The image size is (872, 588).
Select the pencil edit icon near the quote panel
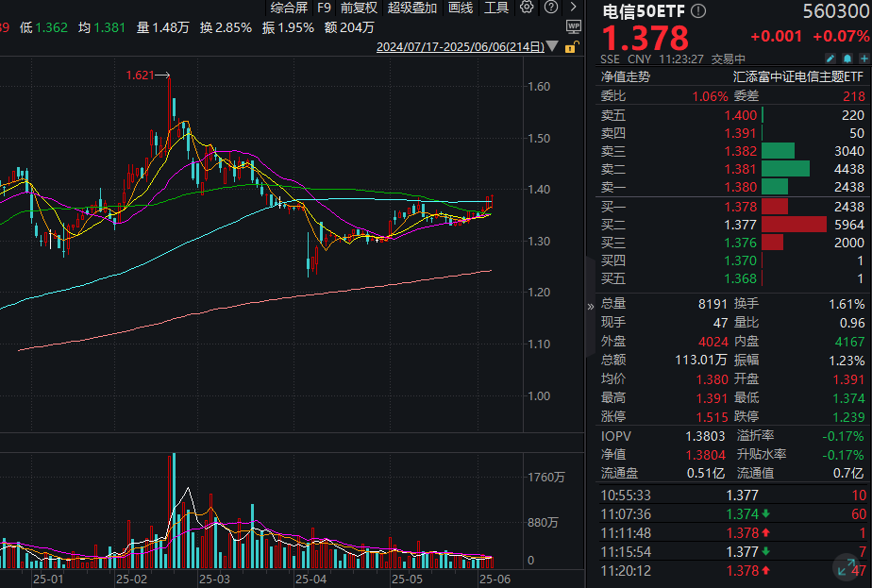coord(831,58)
